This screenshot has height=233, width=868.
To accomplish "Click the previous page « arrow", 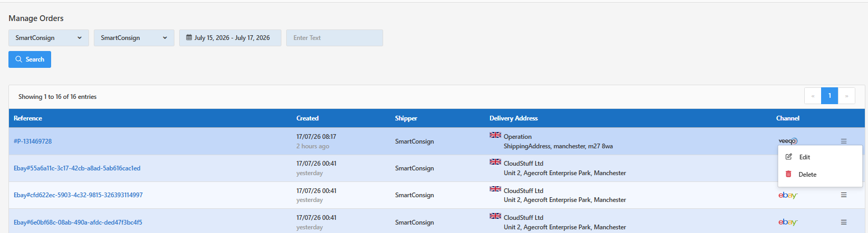I will [813, 96].
